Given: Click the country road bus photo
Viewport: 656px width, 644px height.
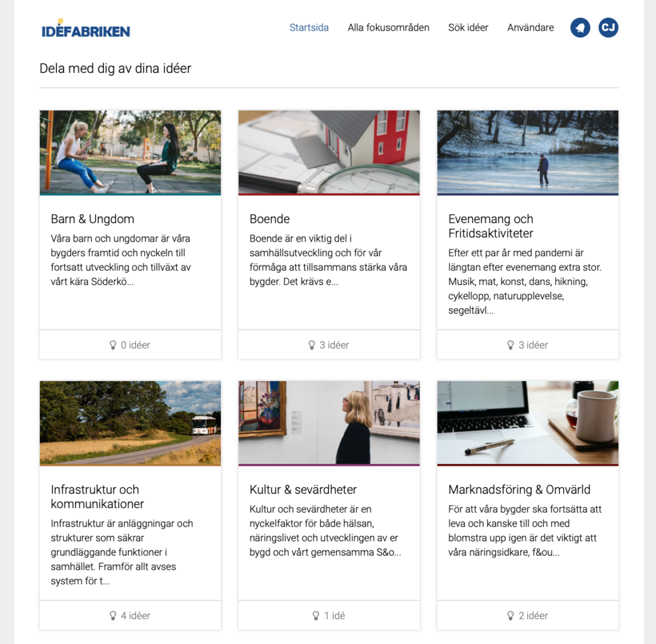Looking at the screenshot, I should [x=130, y=423].
